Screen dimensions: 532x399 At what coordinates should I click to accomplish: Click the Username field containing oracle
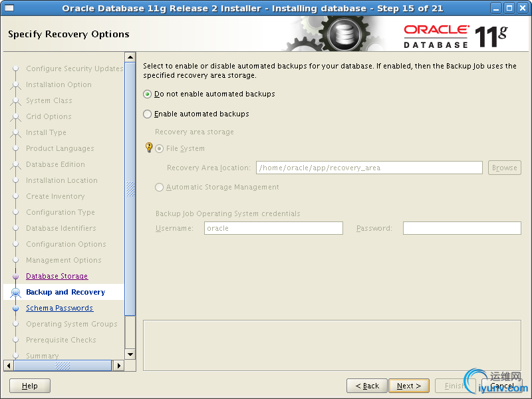click(x=273, y=228)
